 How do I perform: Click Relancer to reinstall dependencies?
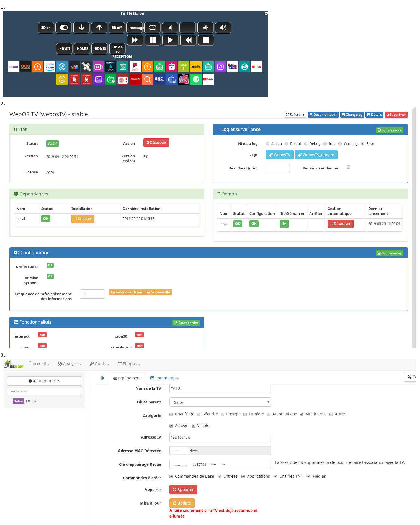pyautogui.click(x=83, y=219)
